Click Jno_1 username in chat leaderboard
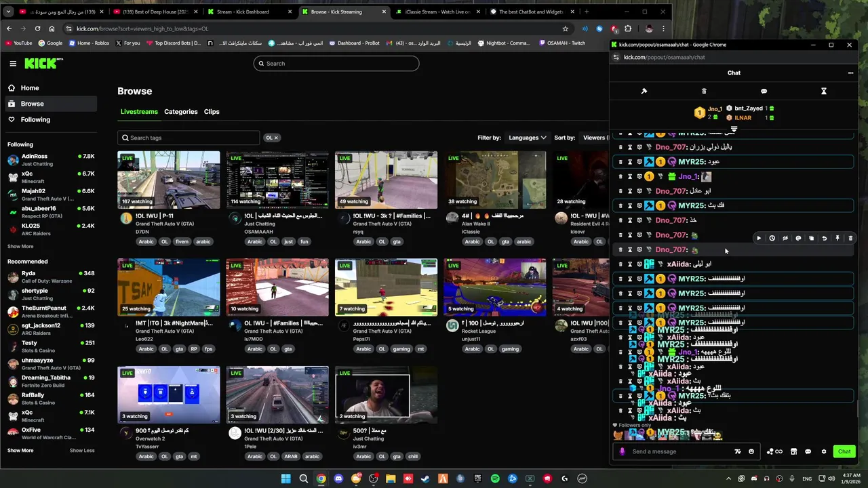This screenshot has width=868, height=488. (715, 108)
